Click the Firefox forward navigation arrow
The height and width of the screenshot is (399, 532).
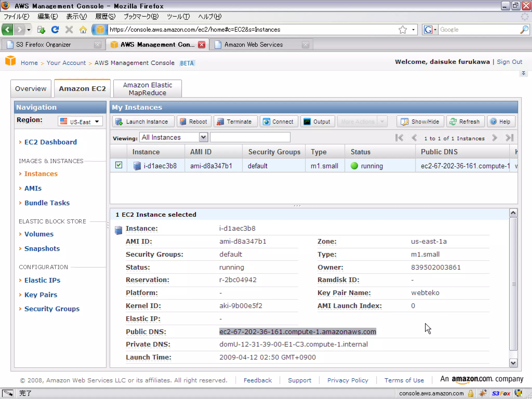click(19, 30)
